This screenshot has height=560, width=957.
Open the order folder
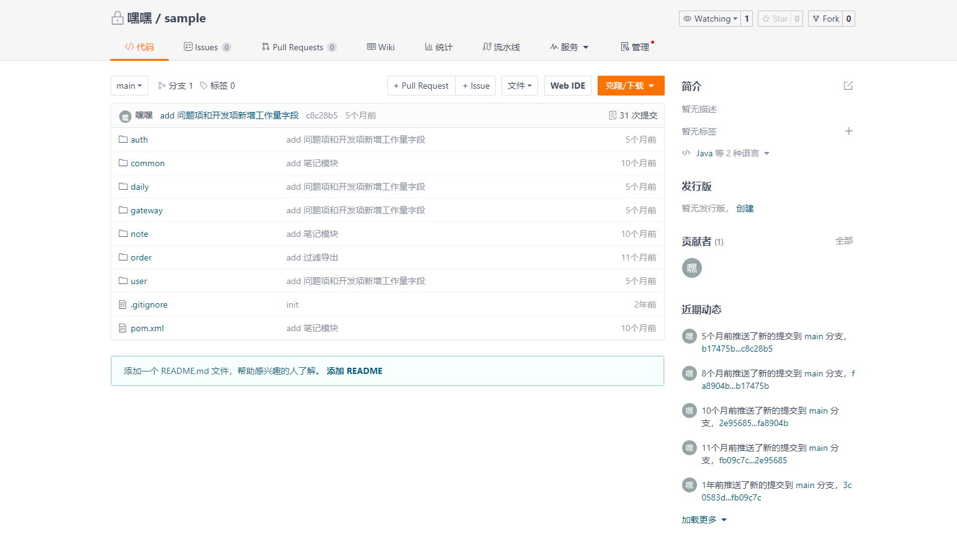coord(141,257)
